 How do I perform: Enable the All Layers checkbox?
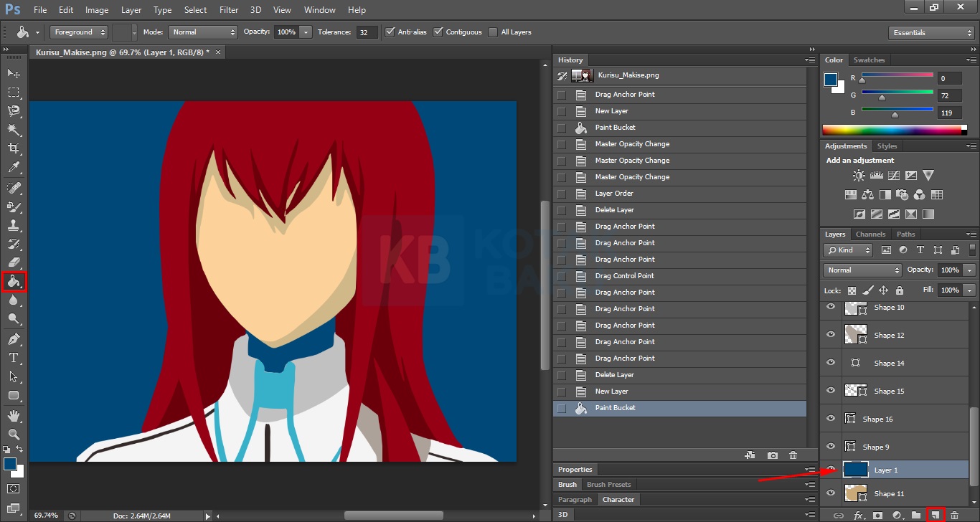point(493,32)
